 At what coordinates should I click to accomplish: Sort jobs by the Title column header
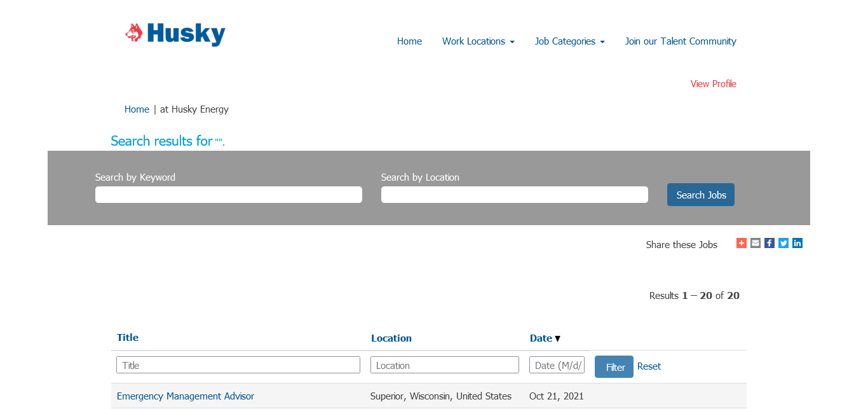[x=128, y=338]
